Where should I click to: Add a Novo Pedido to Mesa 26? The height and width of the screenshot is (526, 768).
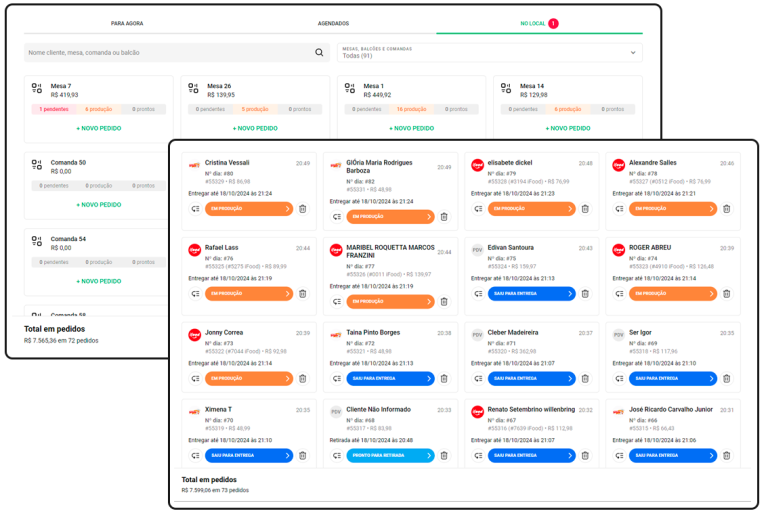(x=255, y=128)
